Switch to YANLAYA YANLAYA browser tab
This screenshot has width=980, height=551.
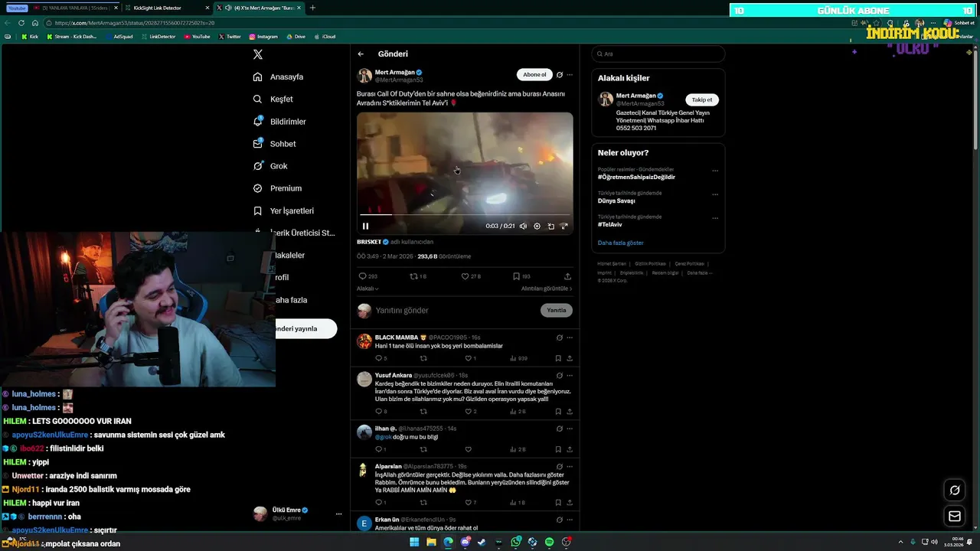click(75, 8)
